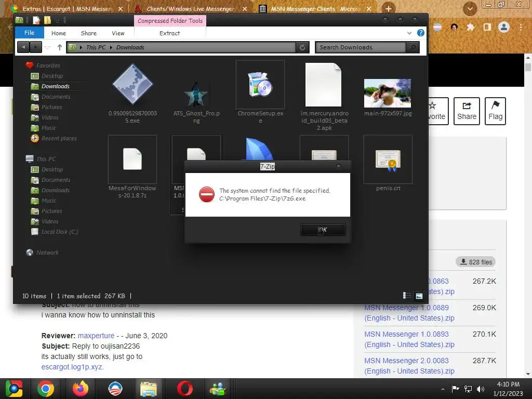Select Favorites in navigation pane
This screenshot has height=399, width=532.
[48, 65]
